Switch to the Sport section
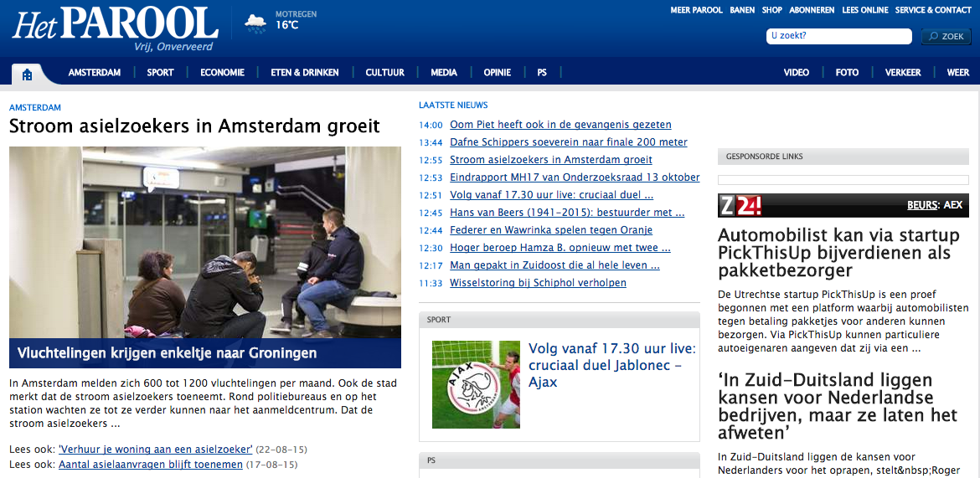Screen dimensions: 980x478 point(160,73)
